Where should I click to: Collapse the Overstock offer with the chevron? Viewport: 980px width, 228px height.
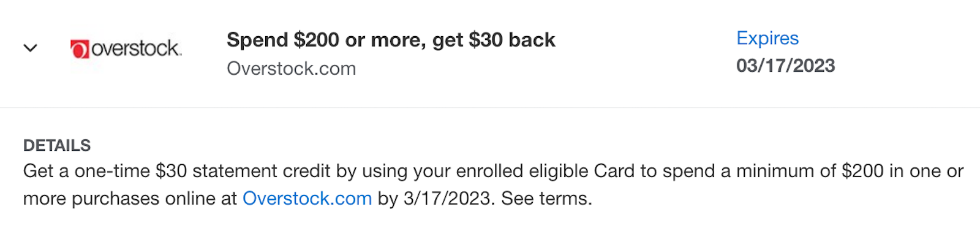tap(30, 48)
